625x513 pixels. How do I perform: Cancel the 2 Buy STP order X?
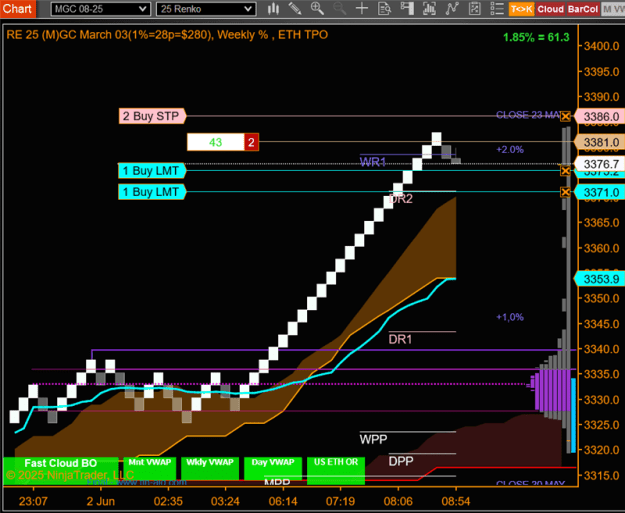(x=565, y=116)
